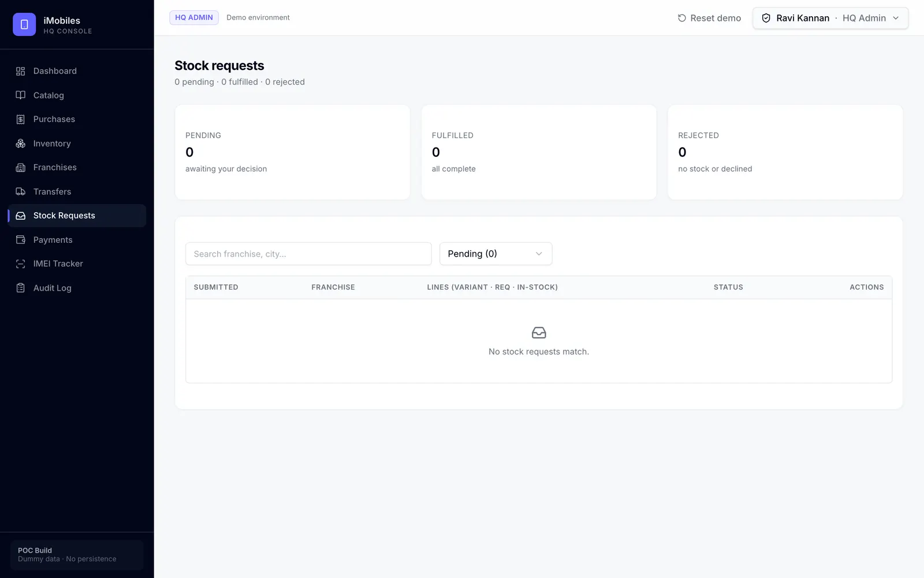The height and width of the screenshot is (578, 924).
Task: Click the iMobiles logo icon
Action: point(24,24)
